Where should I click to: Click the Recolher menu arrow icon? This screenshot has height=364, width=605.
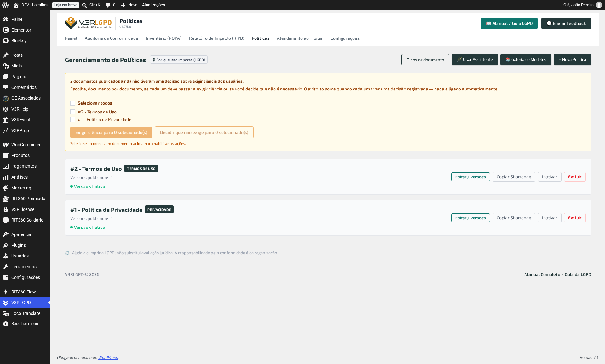point(6,324)
